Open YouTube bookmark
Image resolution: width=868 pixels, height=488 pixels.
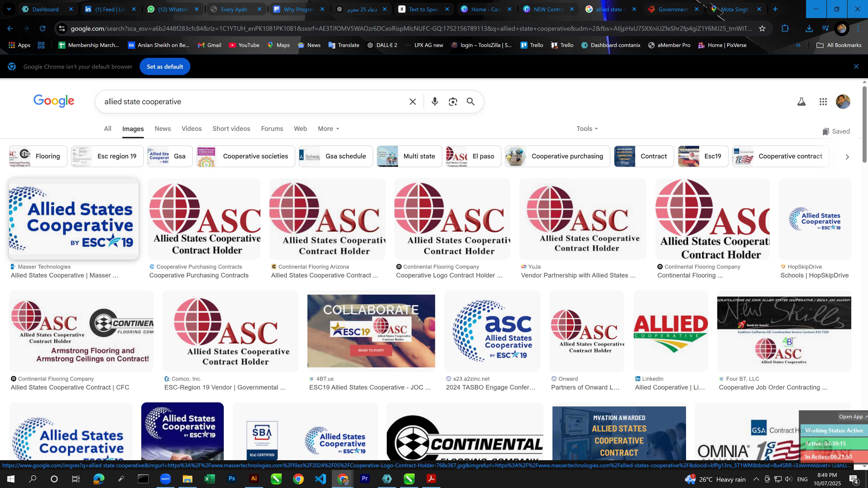[x=244, y=45]
